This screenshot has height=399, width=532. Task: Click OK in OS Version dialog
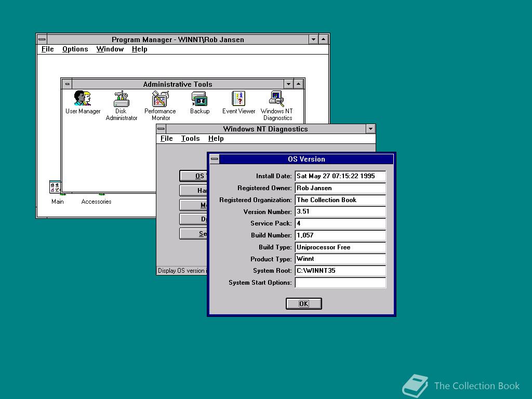pyautogui.click(x=303, y=303)
